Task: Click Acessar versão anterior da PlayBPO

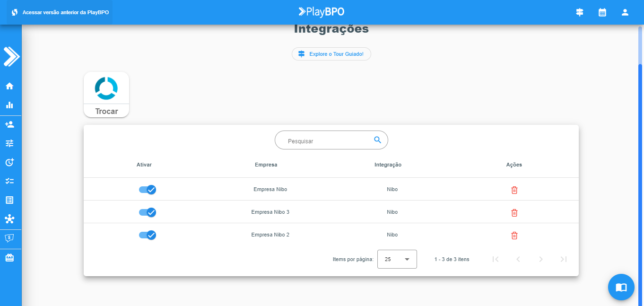Action: tap(60, 12)
